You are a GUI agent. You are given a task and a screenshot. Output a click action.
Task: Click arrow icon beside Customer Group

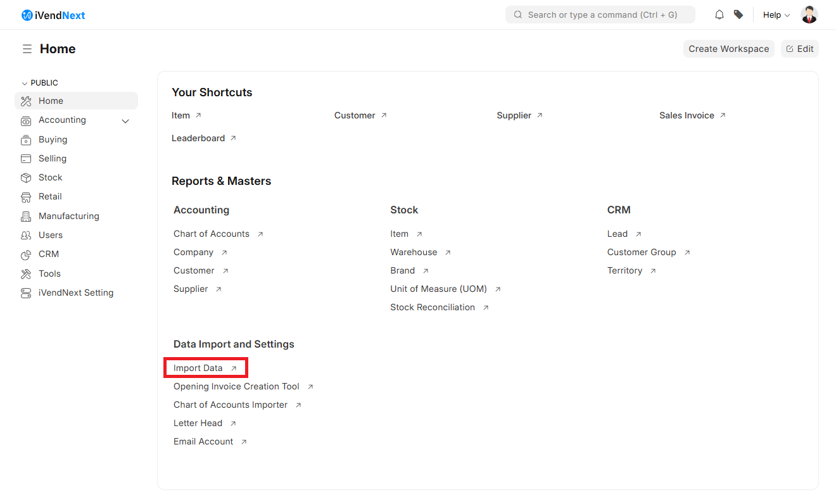(x=687, y=252)
